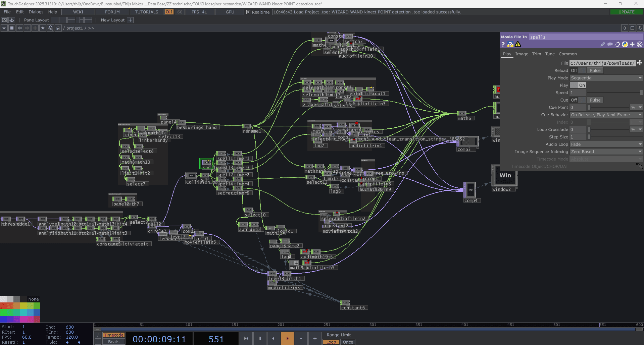Click the green UPDATE button

click(x=626, y=12)
